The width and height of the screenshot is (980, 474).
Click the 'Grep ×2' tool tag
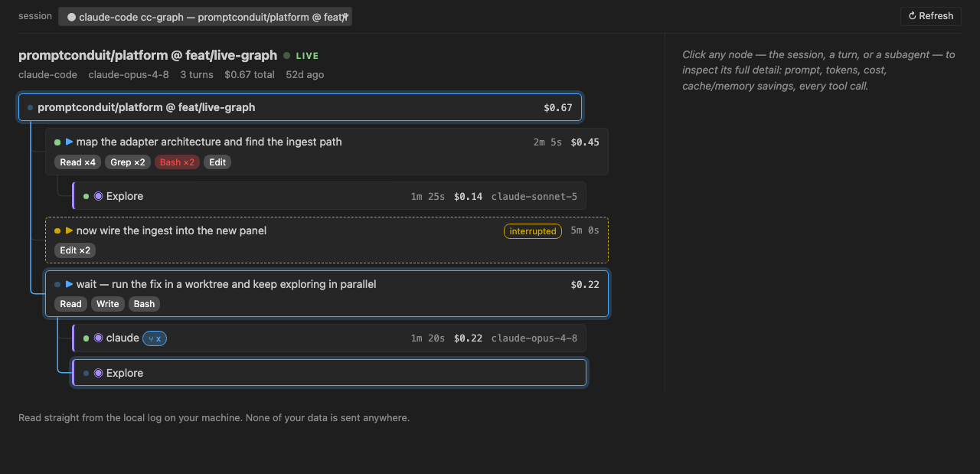tap(128, 162)
